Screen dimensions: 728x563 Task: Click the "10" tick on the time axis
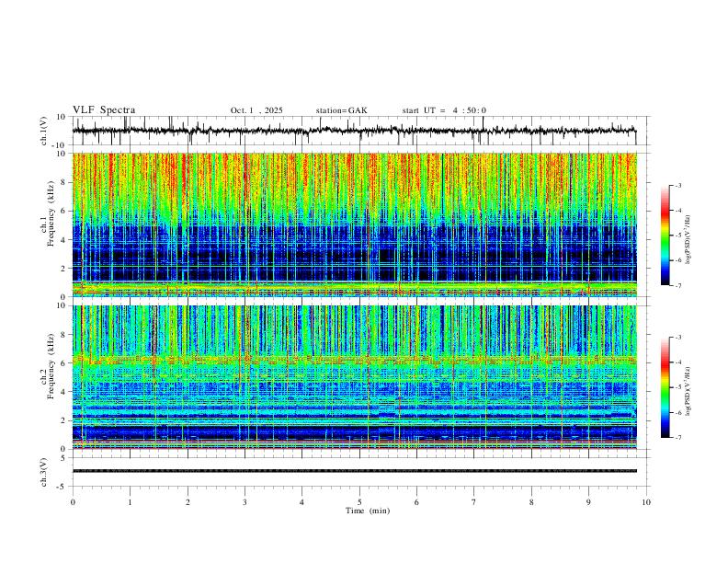(646, 502)
